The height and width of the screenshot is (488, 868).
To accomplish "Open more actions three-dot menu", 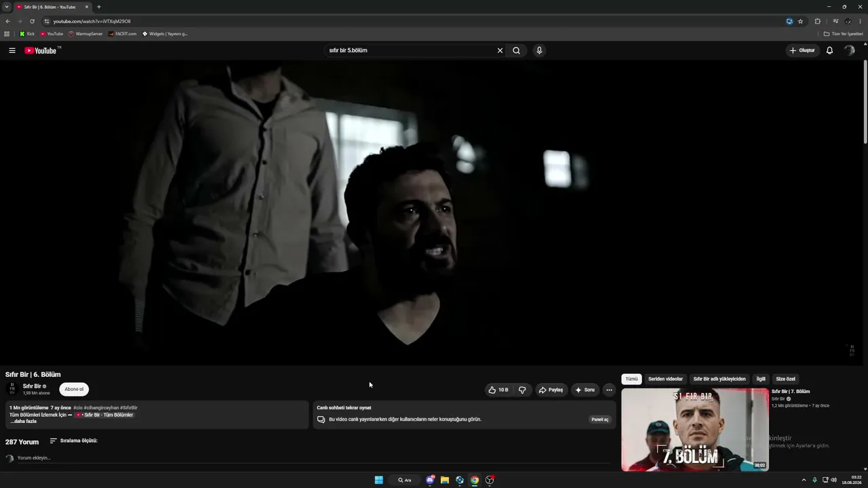I will click(x=609, y=390).
